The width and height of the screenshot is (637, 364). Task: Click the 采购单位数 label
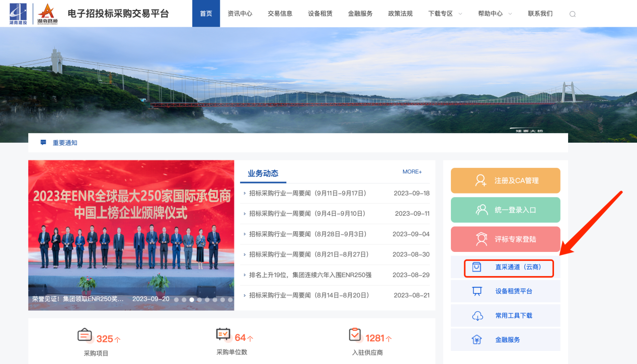(232, 352)
